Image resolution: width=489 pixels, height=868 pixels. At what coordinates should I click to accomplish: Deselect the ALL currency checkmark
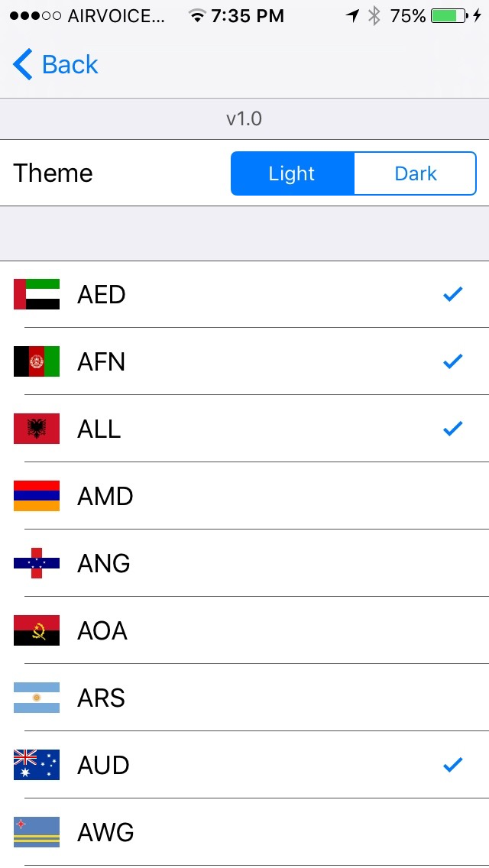(x=452, y=429)
